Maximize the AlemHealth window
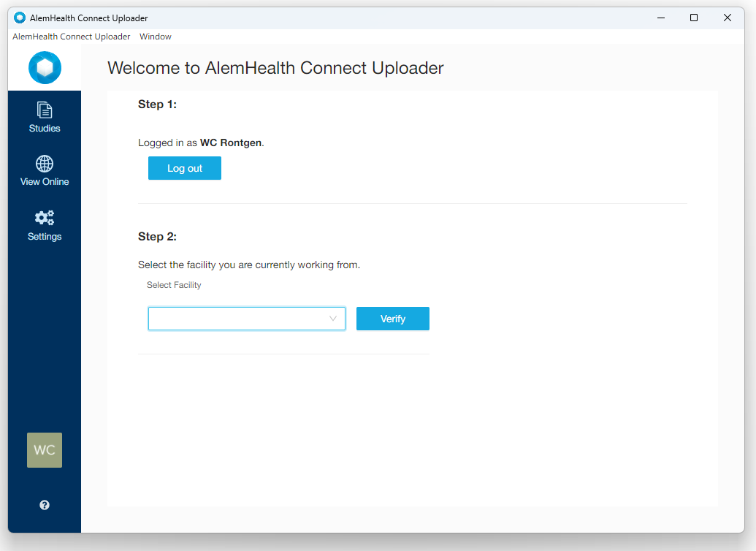Viewport: 756px width, 551px height. point(694,18)
